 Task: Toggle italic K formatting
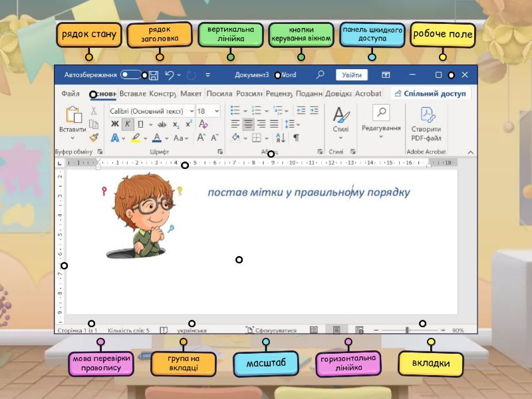click(x=128, y=124)
